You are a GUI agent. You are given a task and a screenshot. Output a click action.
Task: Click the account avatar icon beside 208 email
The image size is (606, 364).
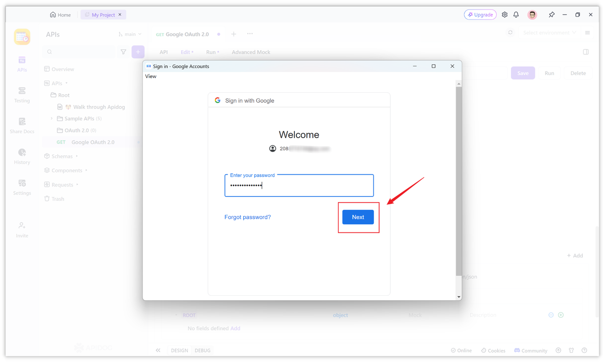(x=273, y=149)
